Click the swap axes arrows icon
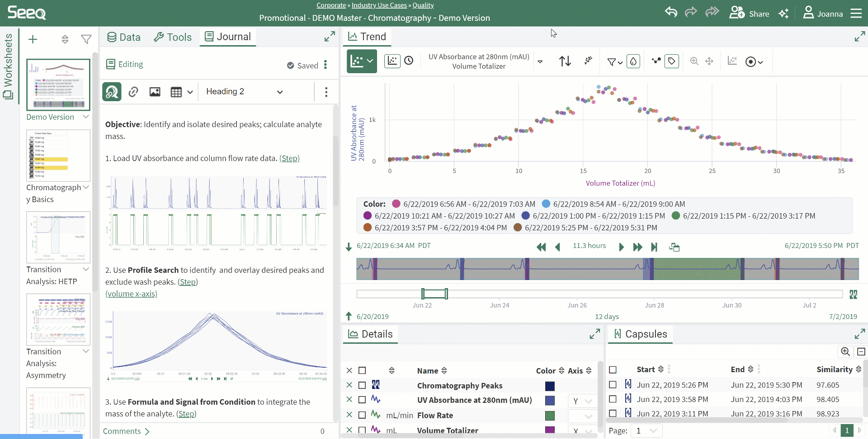 565,61
